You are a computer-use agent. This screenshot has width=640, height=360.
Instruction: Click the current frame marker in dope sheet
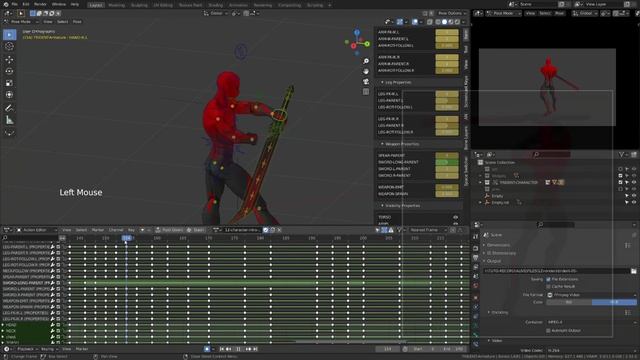127,238
